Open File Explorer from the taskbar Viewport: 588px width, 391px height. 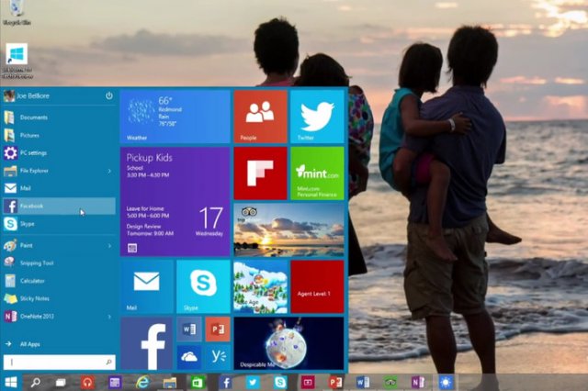click(x=169, y=383)
